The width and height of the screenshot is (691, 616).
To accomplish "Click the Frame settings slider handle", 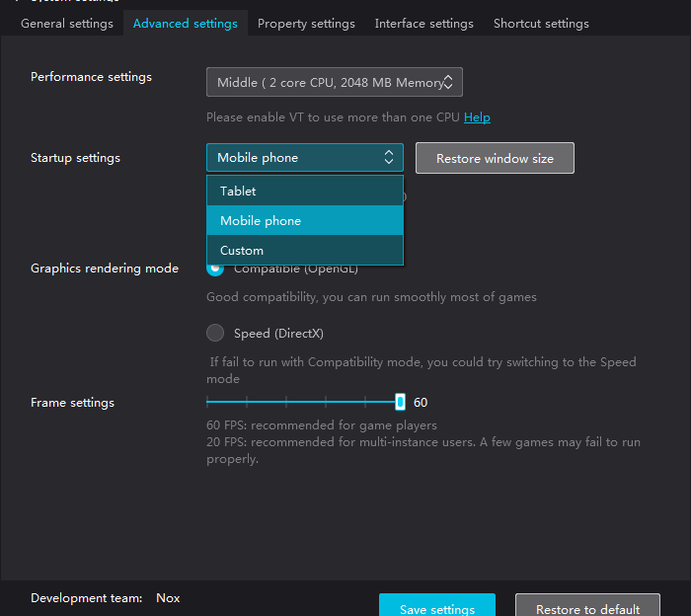I will tap(400, 402).
